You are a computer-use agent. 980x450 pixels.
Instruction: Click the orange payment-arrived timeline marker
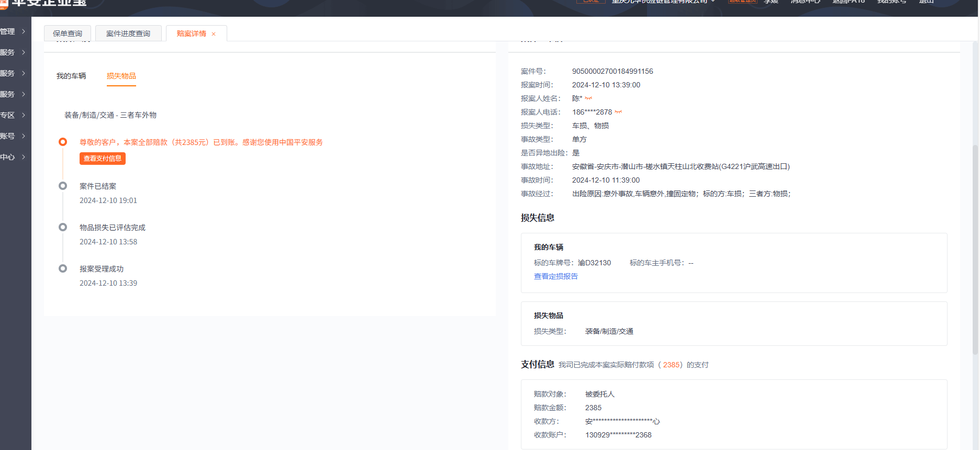click(x=63, y=142)
